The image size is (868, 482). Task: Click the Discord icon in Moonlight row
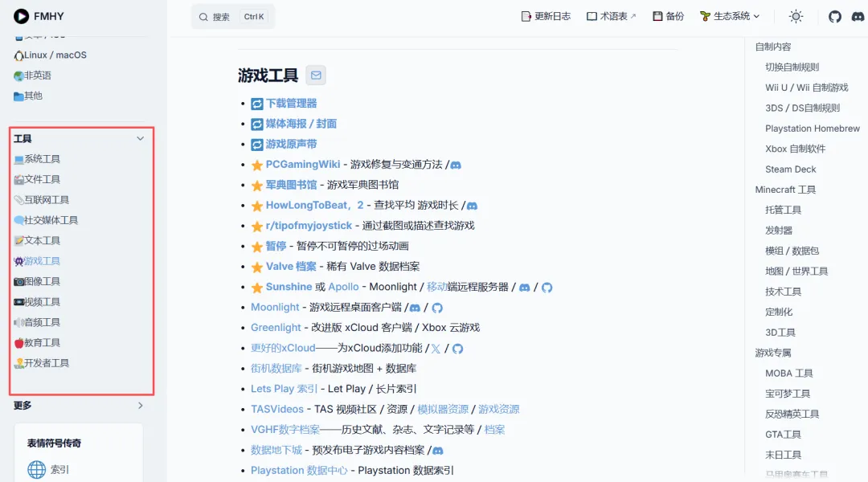[415, 308]
